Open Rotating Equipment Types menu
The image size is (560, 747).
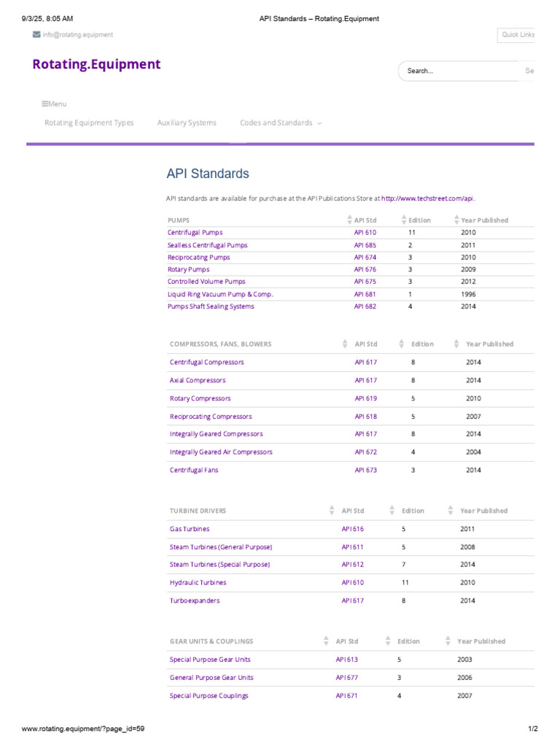pos(89,123)
